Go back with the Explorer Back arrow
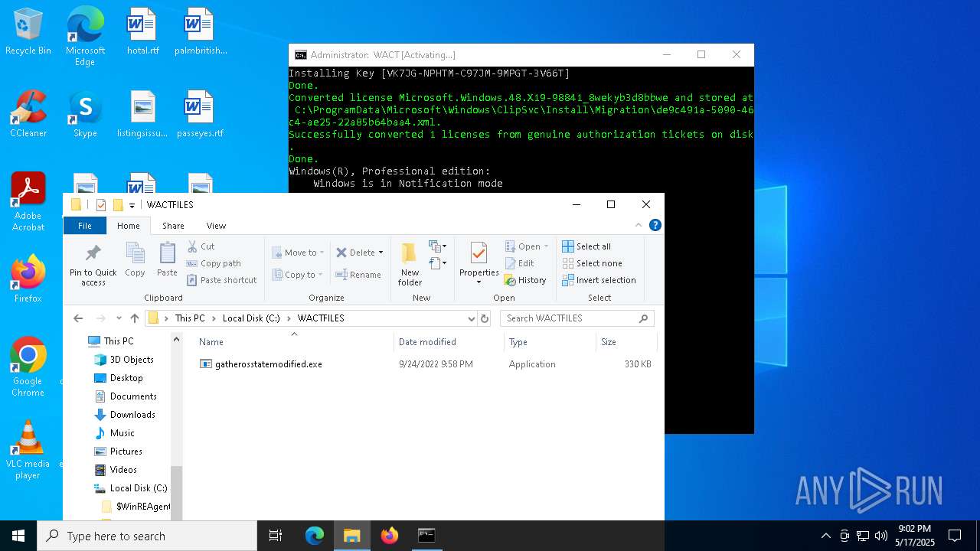980x551 pixels. (x=78, y=318)
